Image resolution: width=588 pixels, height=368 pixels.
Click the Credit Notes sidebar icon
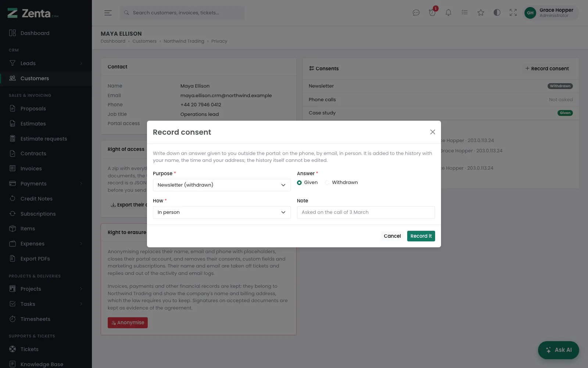coord(12,199)
